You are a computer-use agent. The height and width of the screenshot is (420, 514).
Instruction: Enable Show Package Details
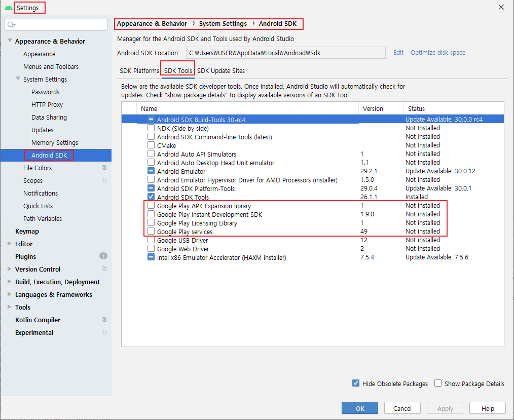437,383
